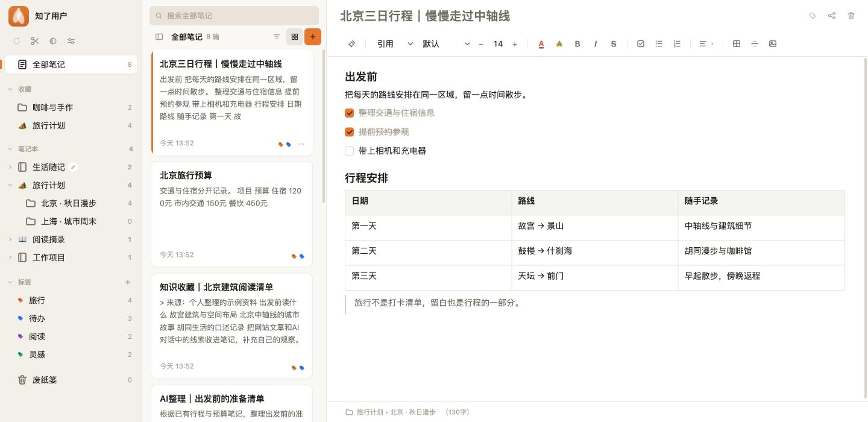Click edit pencil next to 生活随记
This screenshot has width=868, height=422.
73,167
